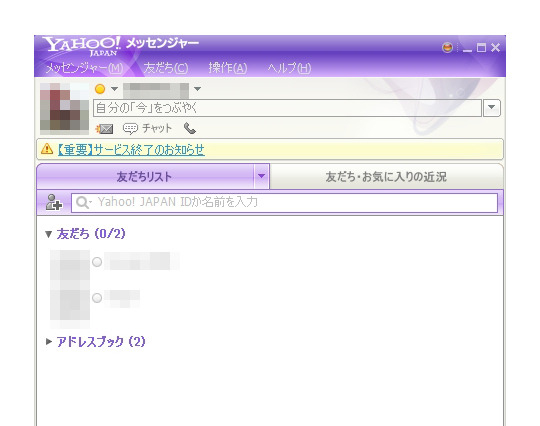Open the status message history dropdown
The image size is (540, 426).
click(492, 108)
